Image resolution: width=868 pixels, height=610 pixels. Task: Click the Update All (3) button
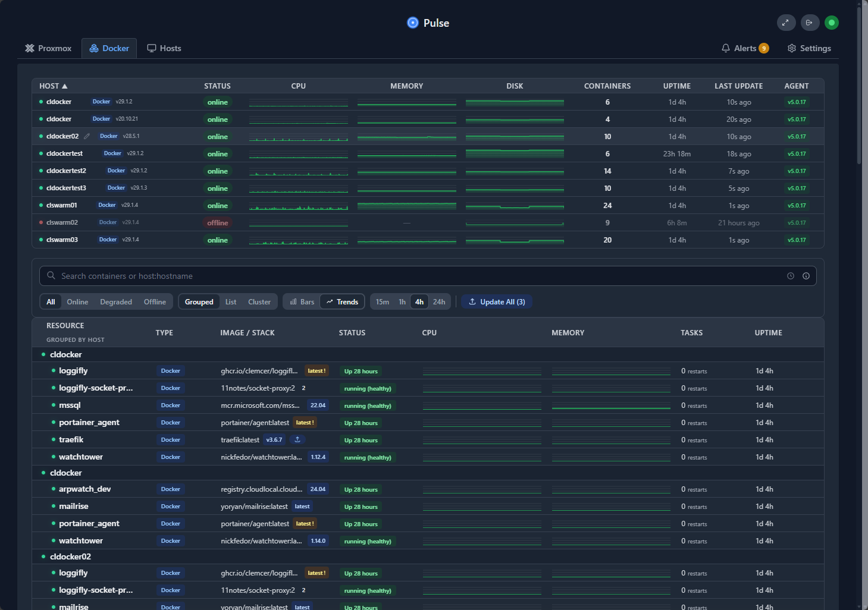[496, 301]
